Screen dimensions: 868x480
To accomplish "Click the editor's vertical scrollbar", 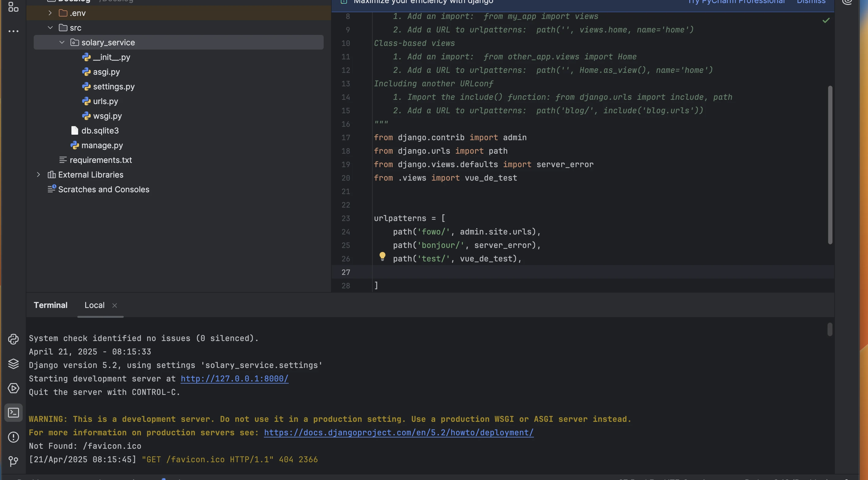I will 830,165.
